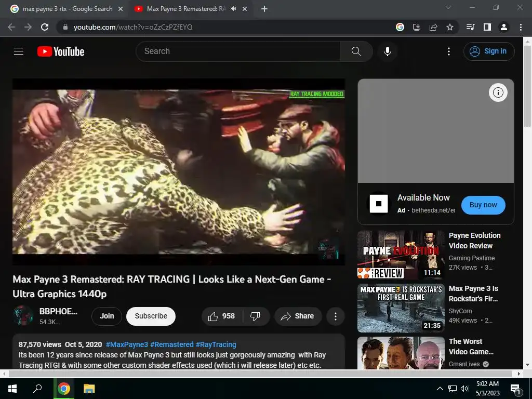Bookmark this page with the star
The width and height of the screenshot is (532, 399).
click(450, 27)
